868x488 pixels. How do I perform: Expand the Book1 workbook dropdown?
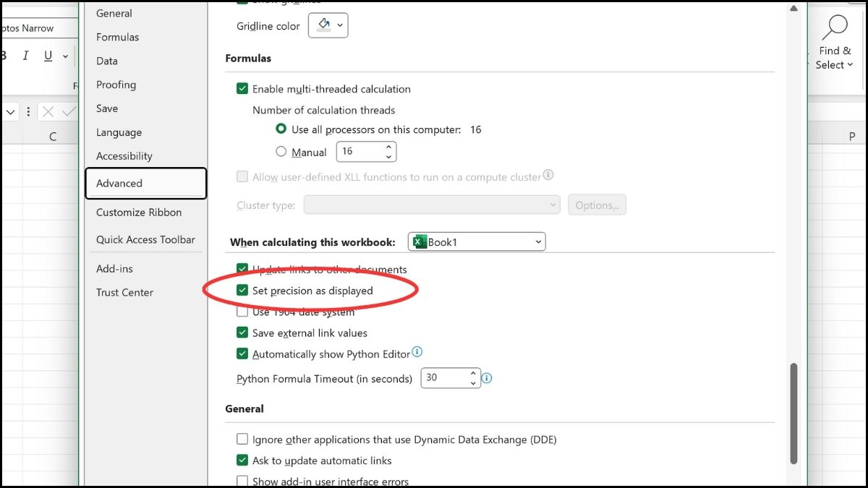[x=477, y=242]
